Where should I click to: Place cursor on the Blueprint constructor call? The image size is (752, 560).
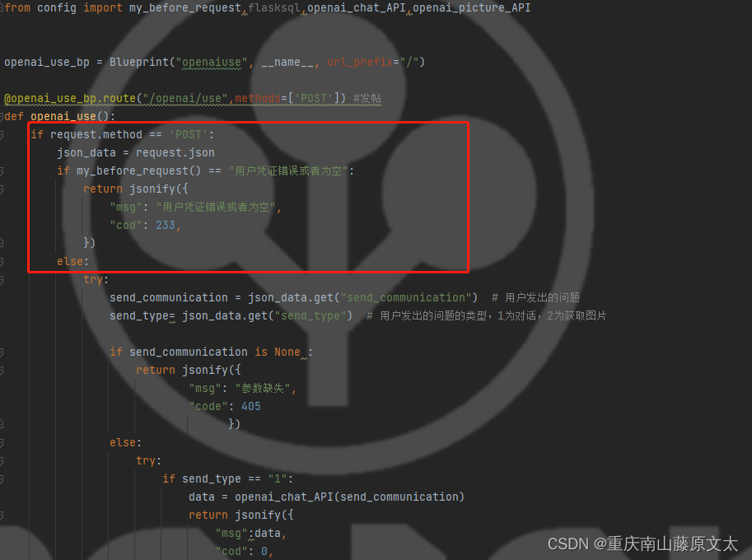click(x=139, y=63)
